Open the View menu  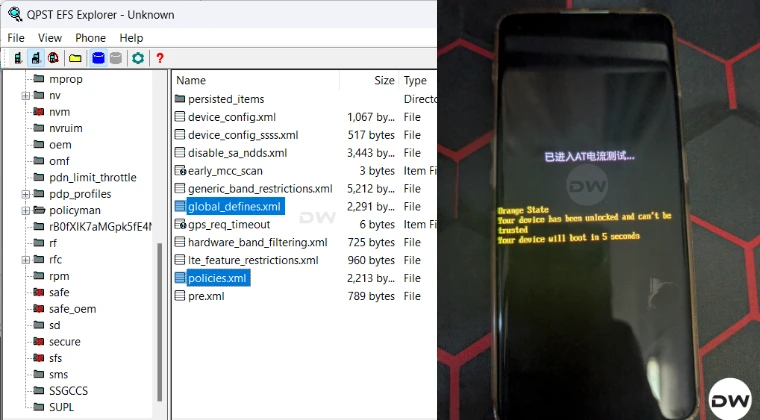(50, 38)
